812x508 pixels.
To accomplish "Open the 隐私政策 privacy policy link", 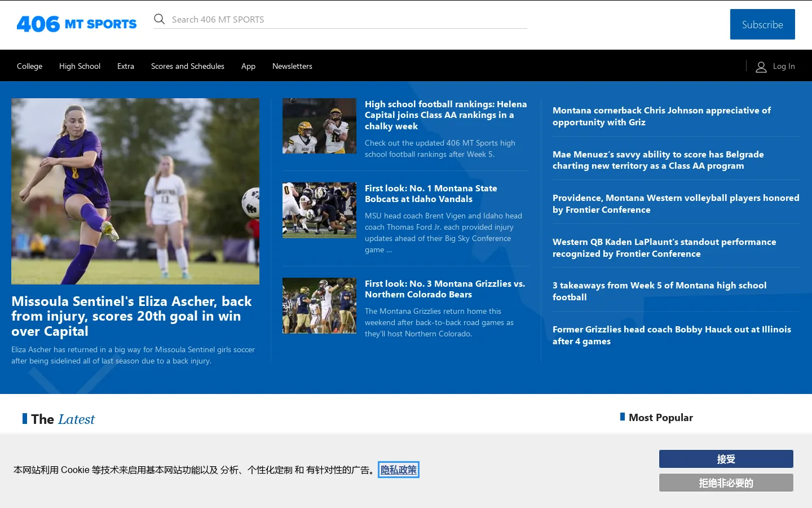I will 399,470.
